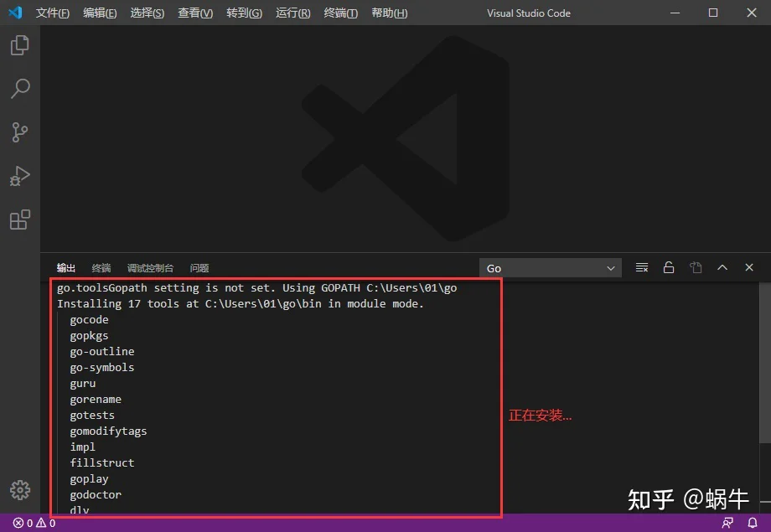Open the 选择(S) menu
Image resolution: width=771 pixels, height=532 pixels.
tap(147, 13)
